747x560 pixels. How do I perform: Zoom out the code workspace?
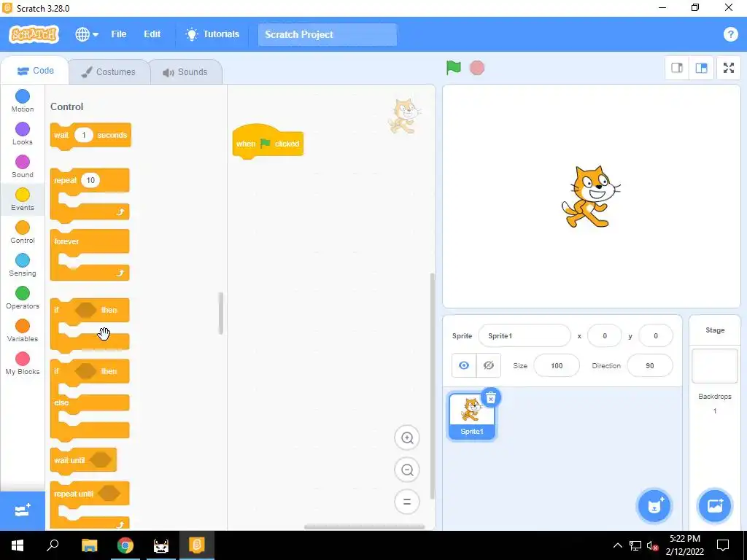407,470
